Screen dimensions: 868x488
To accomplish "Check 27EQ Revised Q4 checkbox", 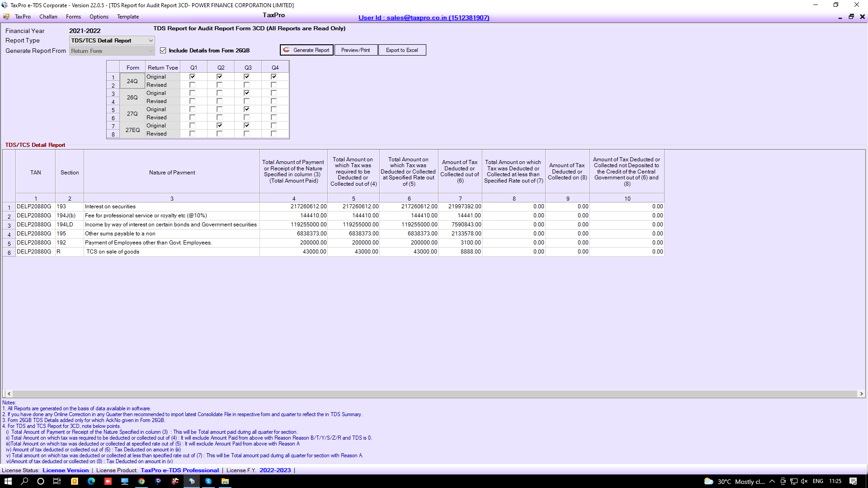I will click(274, 134).
